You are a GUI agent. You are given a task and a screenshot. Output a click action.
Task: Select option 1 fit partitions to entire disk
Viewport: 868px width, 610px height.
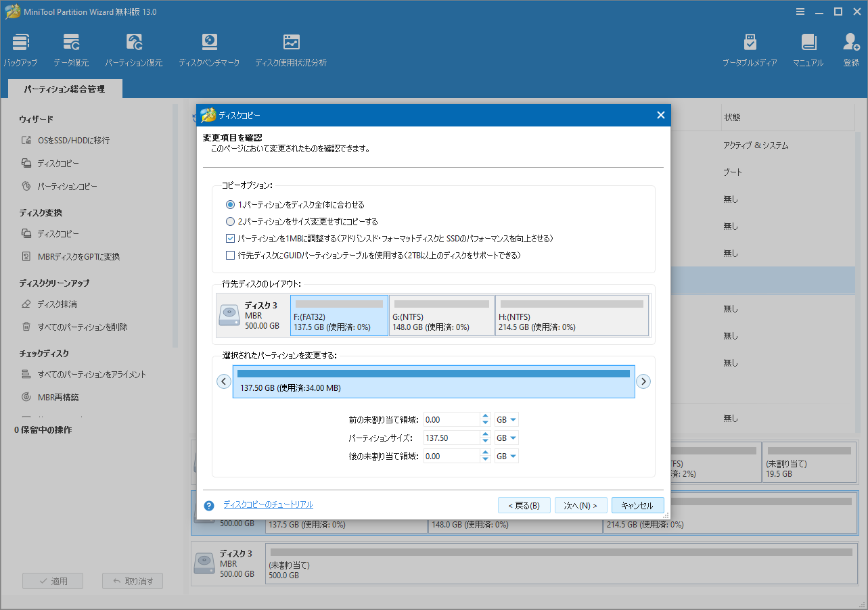[230, 204]
